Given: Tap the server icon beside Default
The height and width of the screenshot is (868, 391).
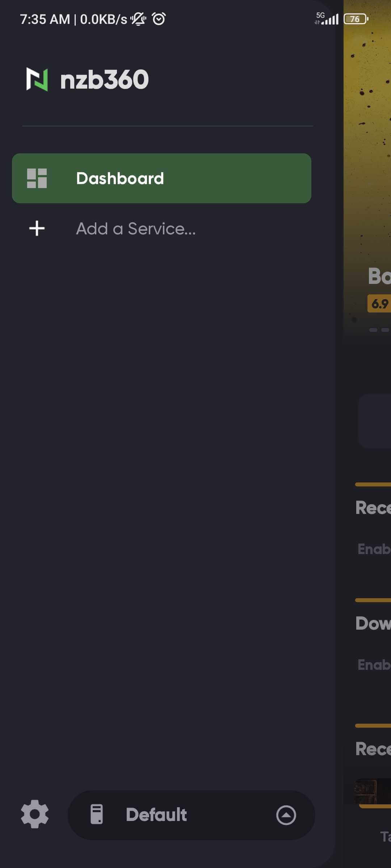Looking at the screenshot, I should coord(97,814).
